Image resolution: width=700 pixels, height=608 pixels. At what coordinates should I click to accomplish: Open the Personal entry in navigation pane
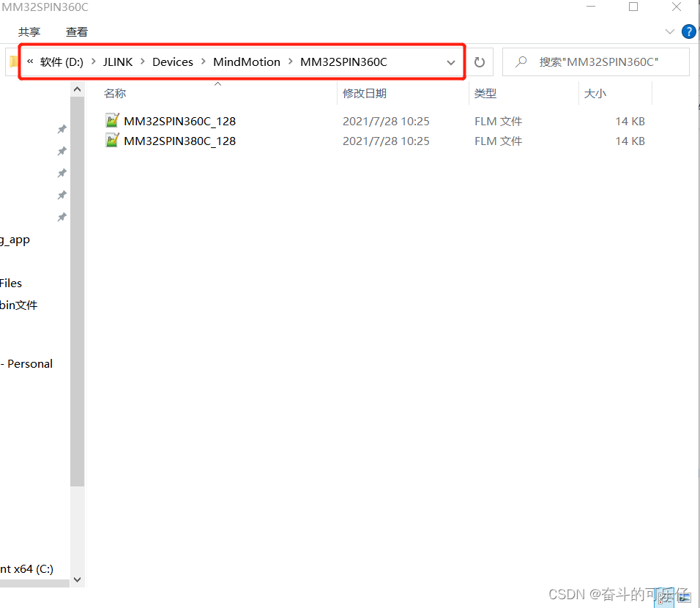coord(26,364)
